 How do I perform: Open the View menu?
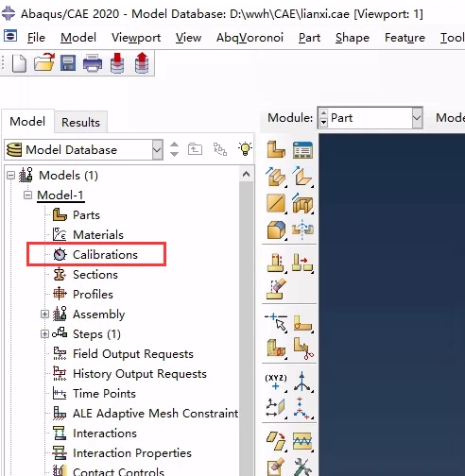[188, 38]
